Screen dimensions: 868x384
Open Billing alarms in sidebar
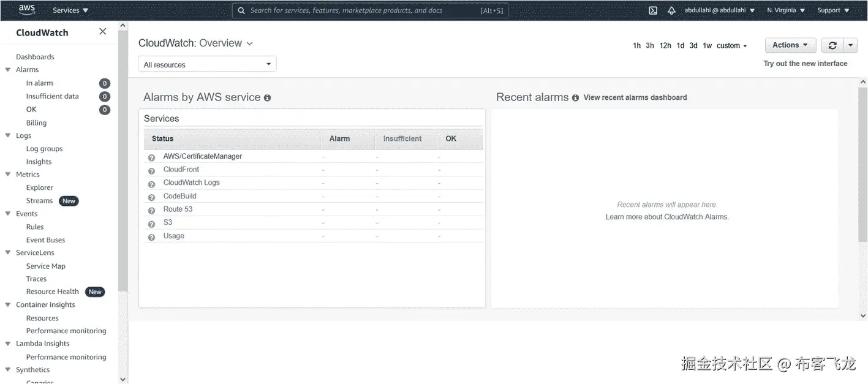click(36, 122)
